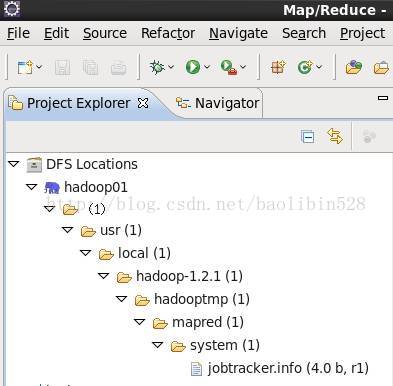Image resolution: width=393 pixels, height=386 pixels.
Task: Open the New wizard dropdown arrow
Action: pyautogui.click(x=39, y=67)
